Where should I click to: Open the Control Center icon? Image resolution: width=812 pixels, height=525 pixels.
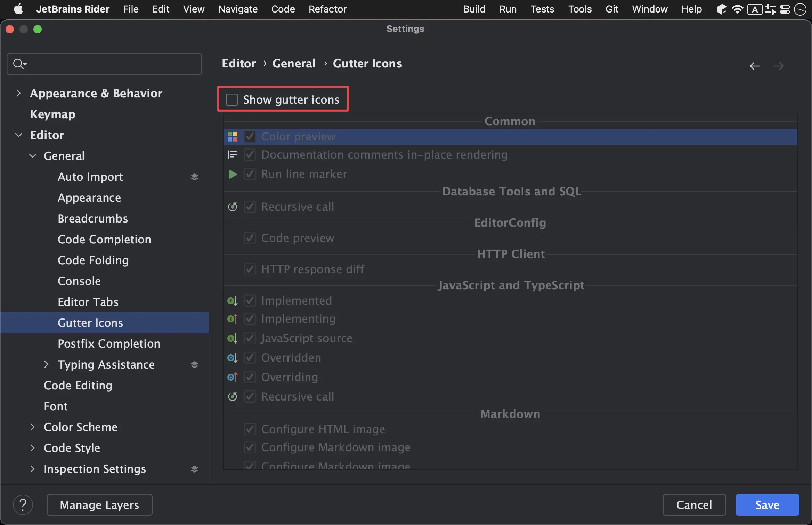pyautogui.click(x=785, y=9)
